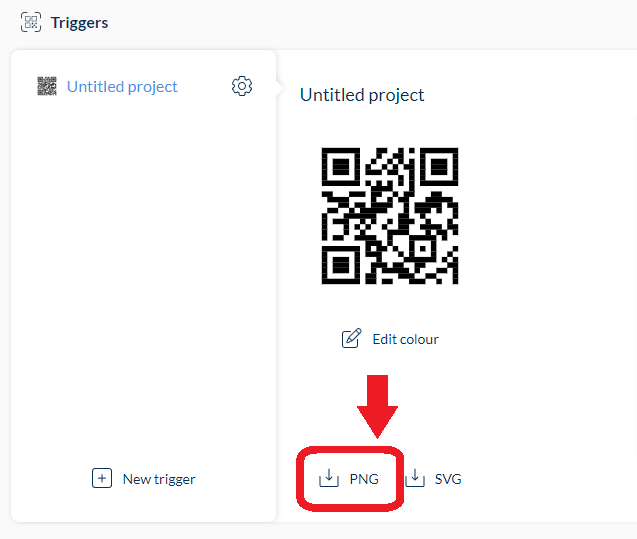Create a New trigger
The image size is (637, 539).
coord(144,478)
